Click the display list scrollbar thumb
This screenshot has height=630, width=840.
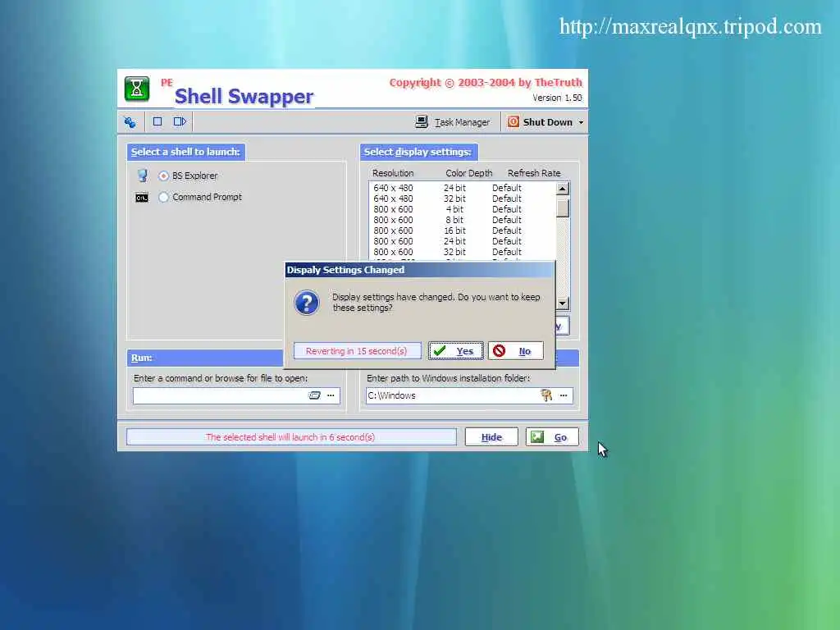(562, 207)
